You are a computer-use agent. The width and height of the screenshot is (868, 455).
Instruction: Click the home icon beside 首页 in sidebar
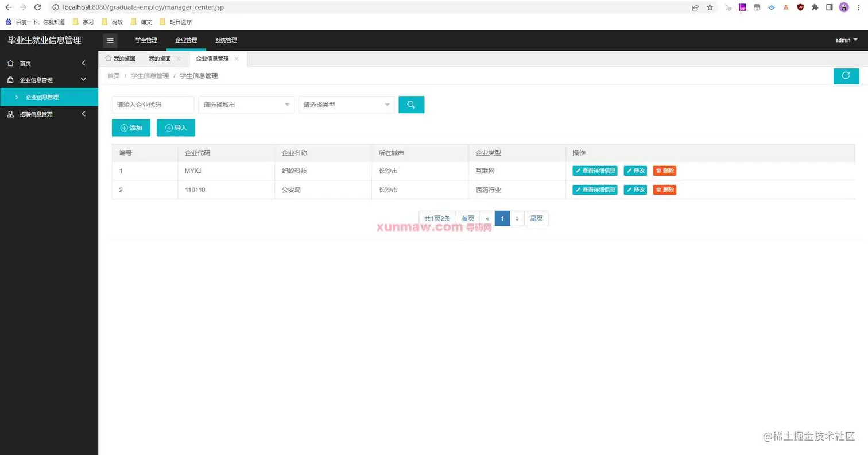[x=10, y=63]
